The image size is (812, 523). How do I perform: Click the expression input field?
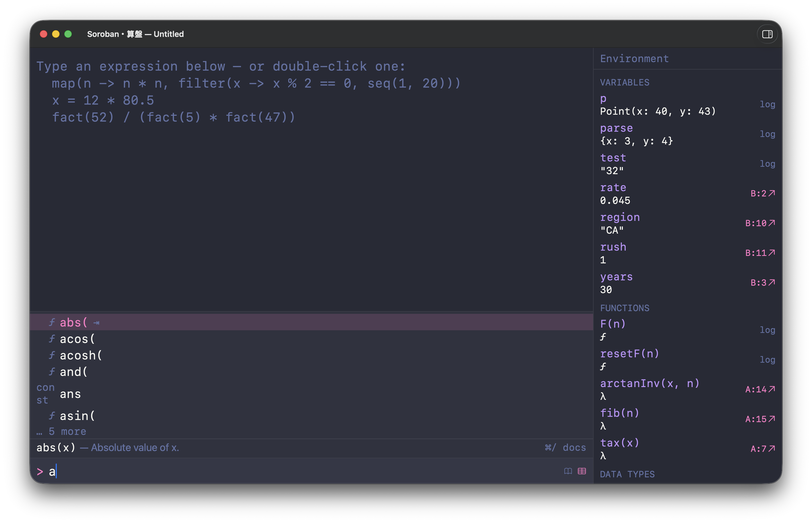[302, 471]
